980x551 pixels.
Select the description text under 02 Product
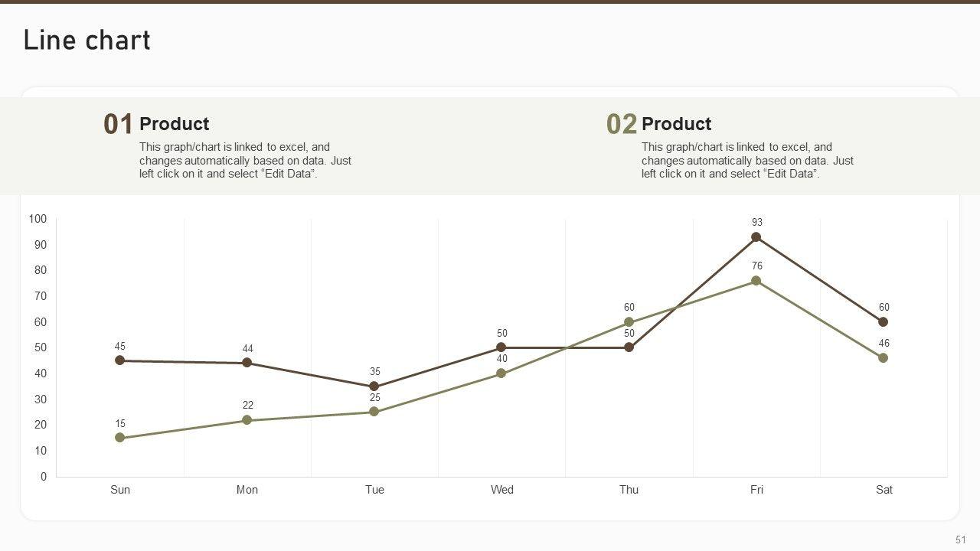click(x=747, y=161)
